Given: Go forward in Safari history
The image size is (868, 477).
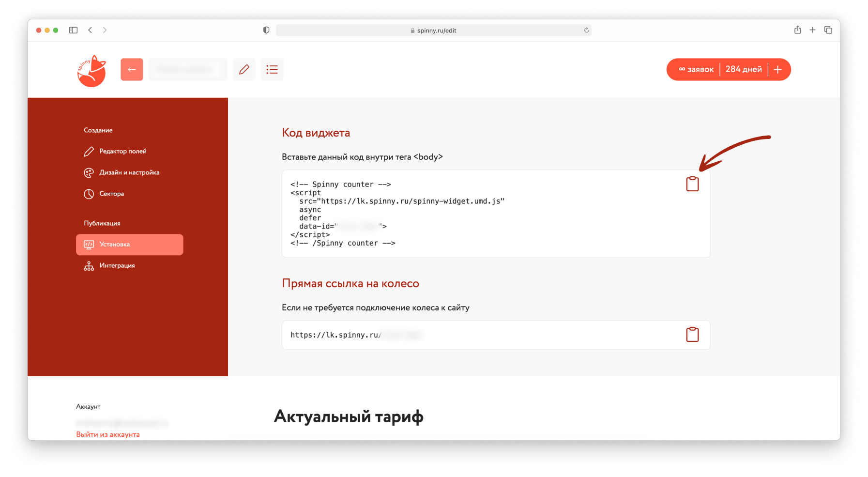Looking at the screenshot, I should click(x=105, y=30).
